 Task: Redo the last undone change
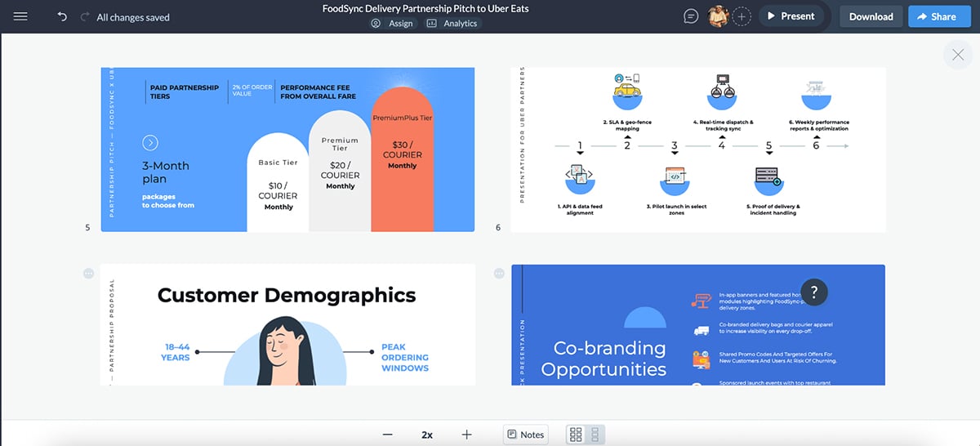coord(85,16)
